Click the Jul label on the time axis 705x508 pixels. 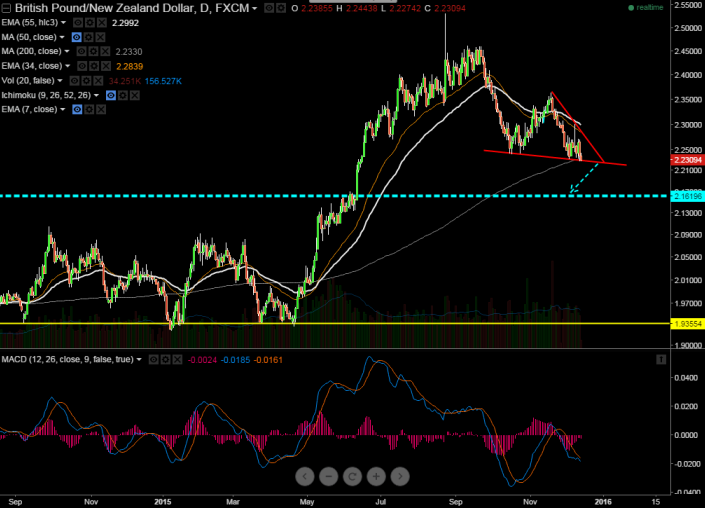coord(381,501)
